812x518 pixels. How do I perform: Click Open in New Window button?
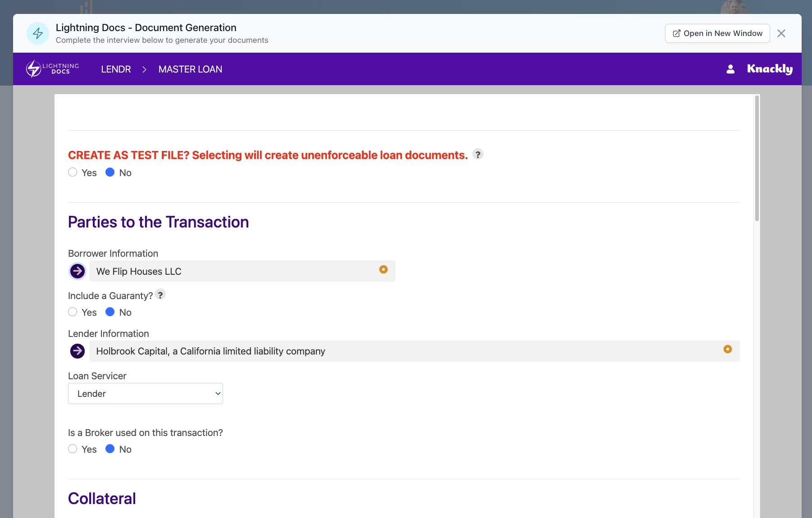[x=717, y=33]
